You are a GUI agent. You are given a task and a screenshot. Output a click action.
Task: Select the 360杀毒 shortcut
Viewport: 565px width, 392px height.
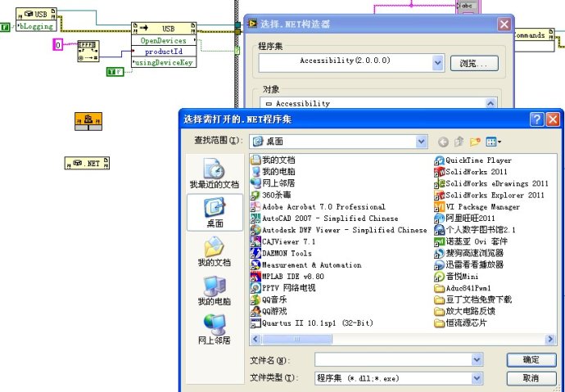[x=271, y=195]
